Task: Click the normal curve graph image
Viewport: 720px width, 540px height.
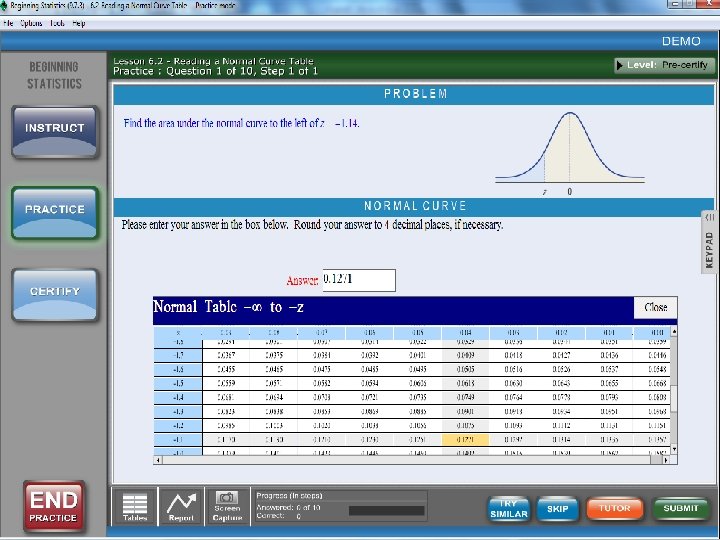Action: tap(569, 153)
